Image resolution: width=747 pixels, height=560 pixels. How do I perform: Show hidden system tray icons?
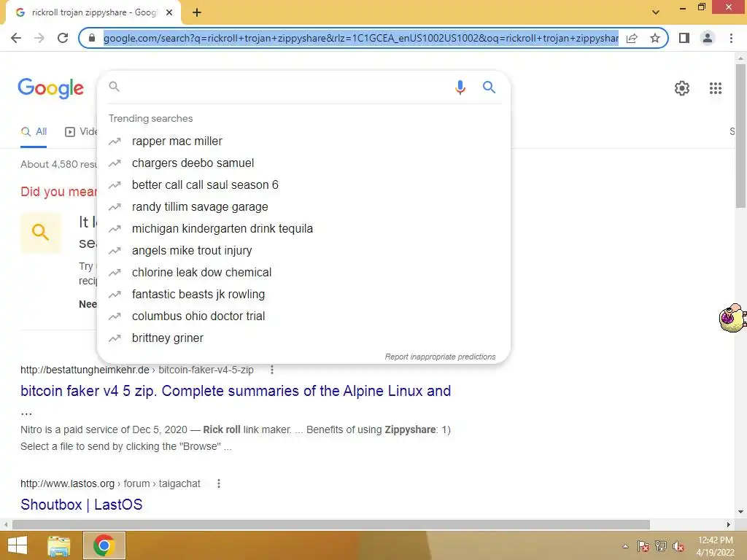(x=625, y=546)
